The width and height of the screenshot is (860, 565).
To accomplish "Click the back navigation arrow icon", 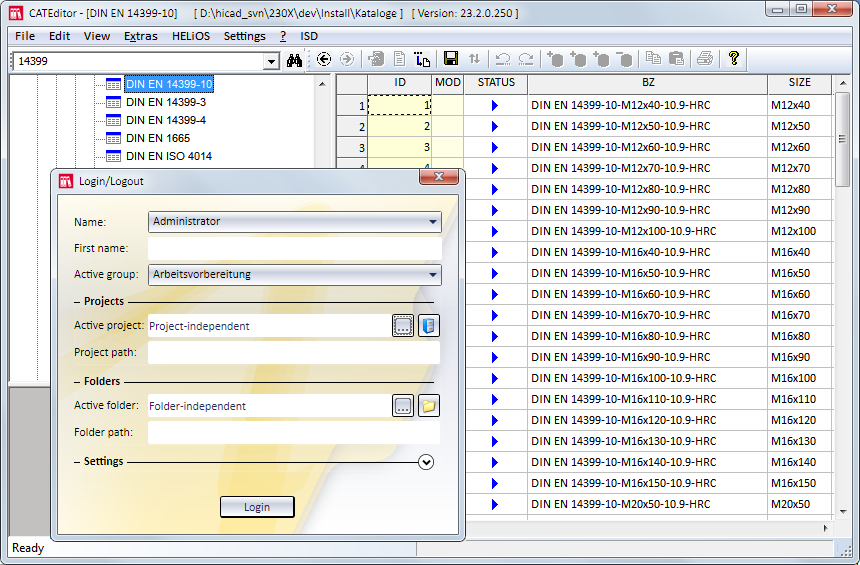I will point(324,60).
